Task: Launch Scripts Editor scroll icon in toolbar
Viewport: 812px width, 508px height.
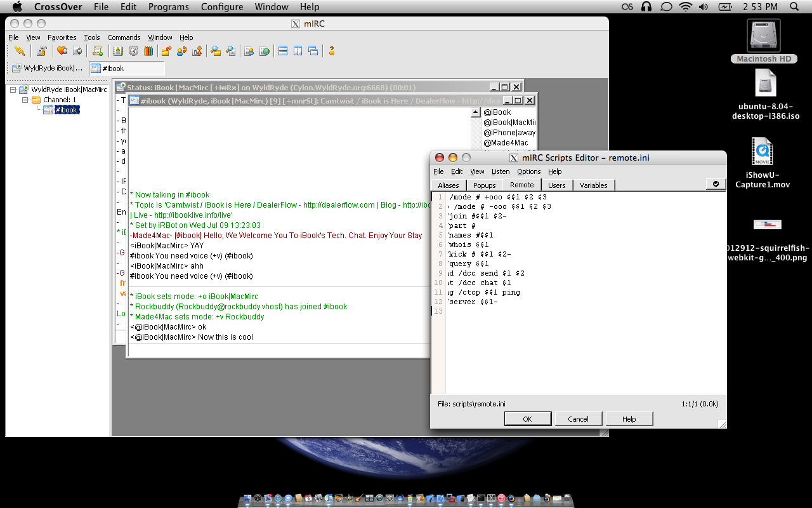Action: coord(98,51)
